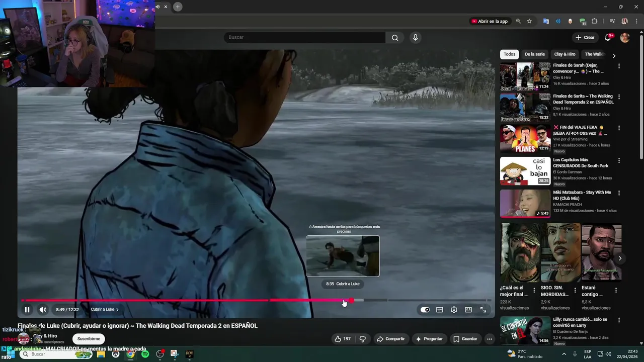Switch to theater mode icon
Image resolution: width=644 pixels, height=362 pixels.
[x=468, y=310]
